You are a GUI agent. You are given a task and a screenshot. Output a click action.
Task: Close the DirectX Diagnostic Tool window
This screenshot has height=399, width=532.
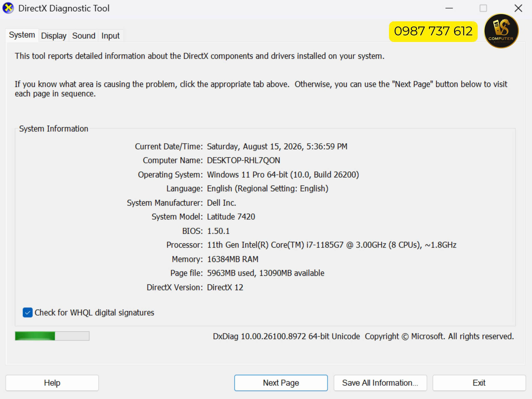pos(518,8)
